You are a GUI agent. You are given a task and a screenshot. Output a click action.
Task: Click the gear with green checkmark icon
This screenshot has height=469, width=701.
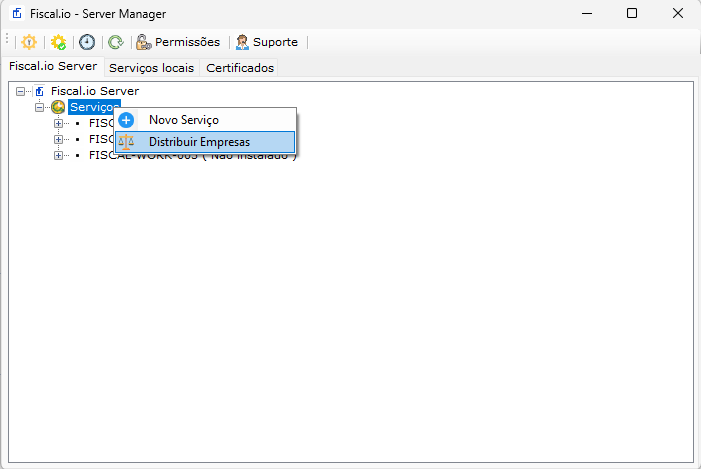[58, 42]
